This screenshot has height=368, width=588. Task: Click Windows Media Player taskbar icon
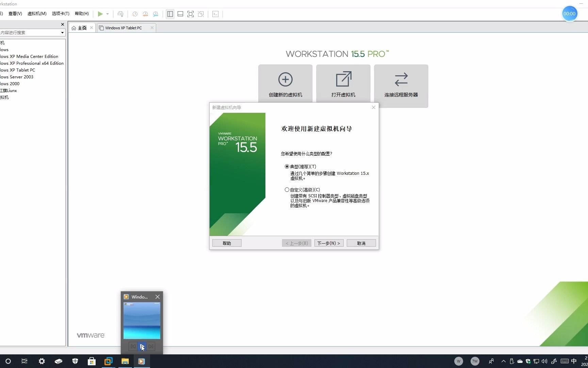coord(142,361)
